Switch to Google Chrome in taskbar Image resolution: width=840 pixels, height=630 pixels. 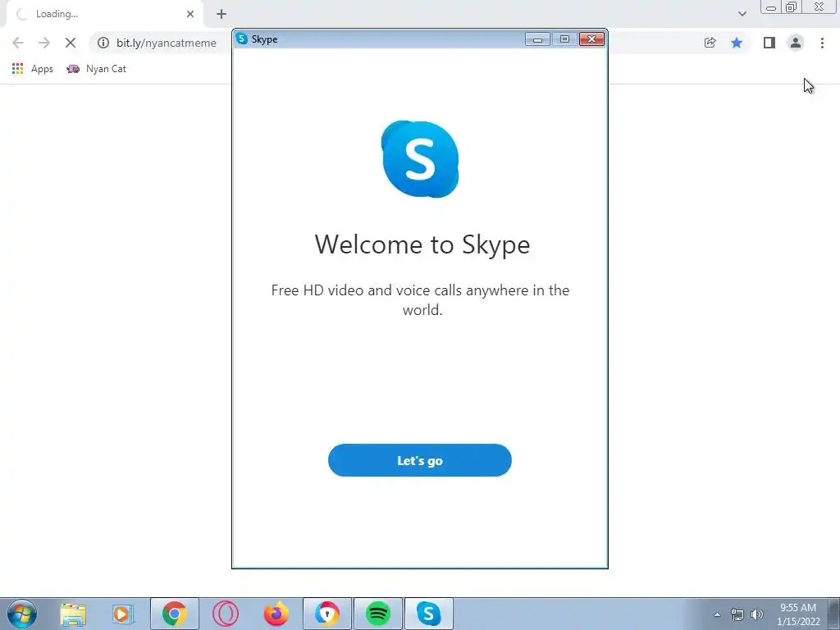tap(175, 614)
